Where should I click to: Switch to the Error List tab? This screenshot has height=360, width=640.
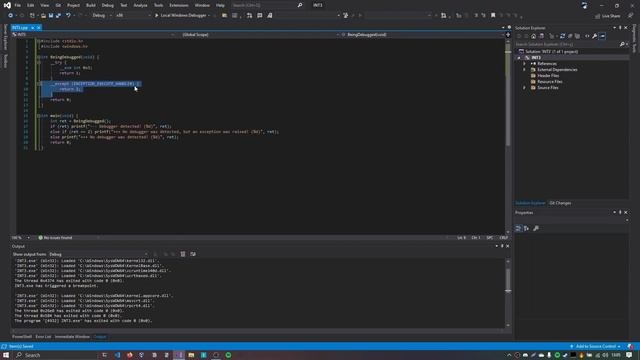pos(43,337)
